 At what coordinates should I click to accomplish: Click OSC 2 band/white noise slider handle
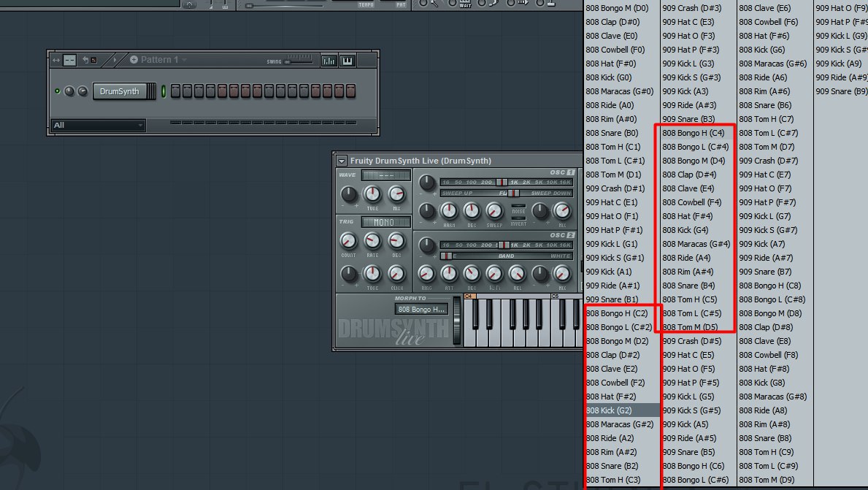(446, 256)
